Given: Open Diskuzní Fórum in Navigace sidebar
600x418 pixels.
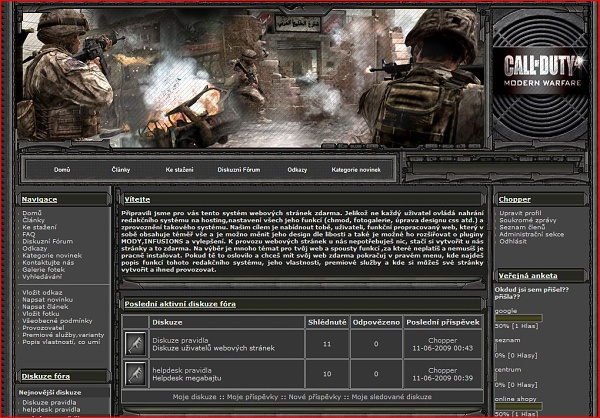Looking at the screenshot, I should pyautogui.click(x=47, y=241).
